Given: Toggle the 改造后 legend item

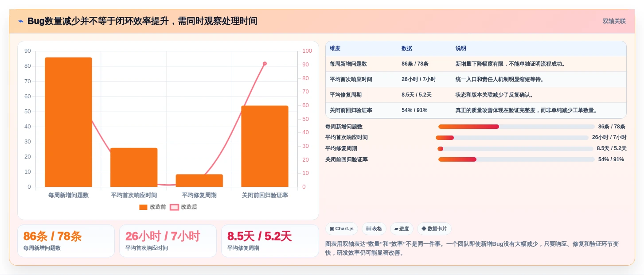Looking at the screenshot, I should click(x=183, y=207).
